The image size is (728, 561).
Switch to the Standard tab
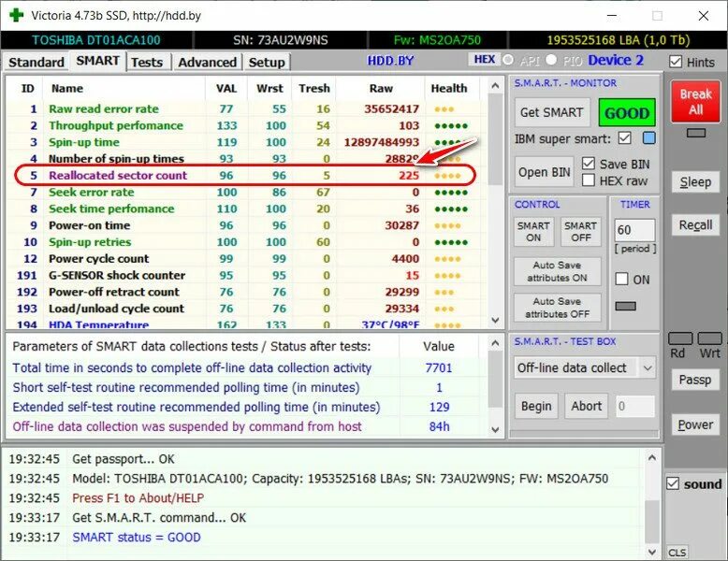tap(36, 63)
